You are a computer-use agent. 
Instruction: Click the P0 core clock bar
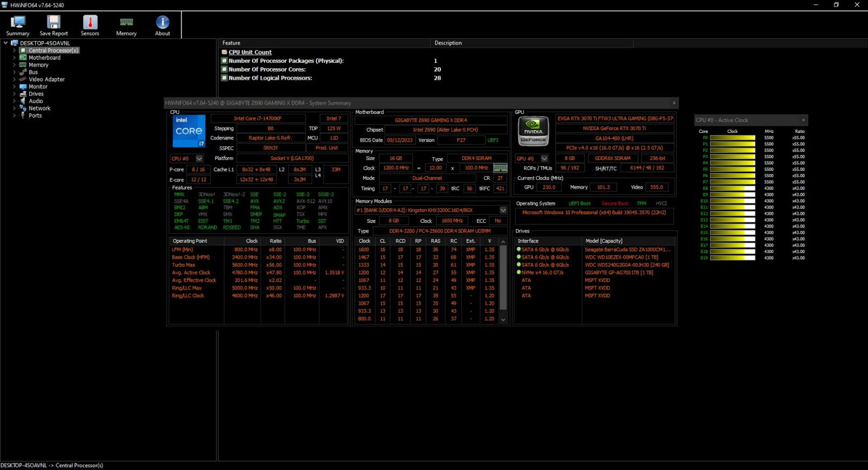(732, 138)
